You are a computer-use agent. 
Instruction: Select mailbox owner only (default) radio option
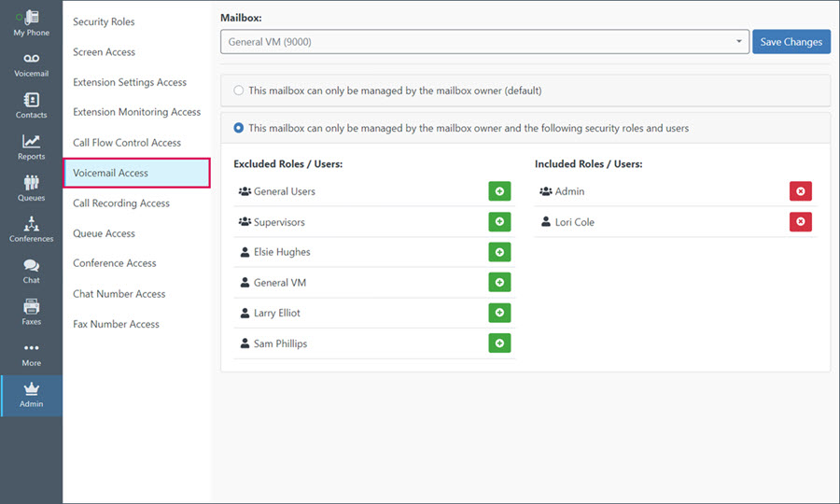coord(238,91)
